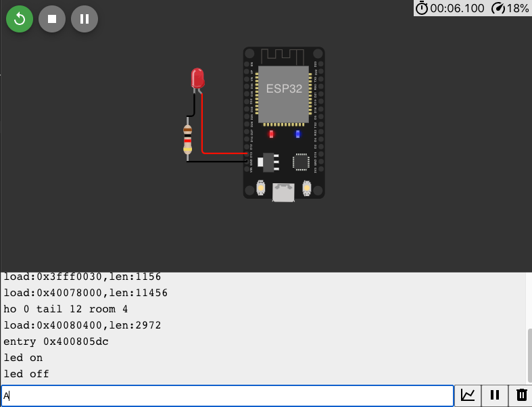Click the ESP32 right push button

click(x=307, y=188)
